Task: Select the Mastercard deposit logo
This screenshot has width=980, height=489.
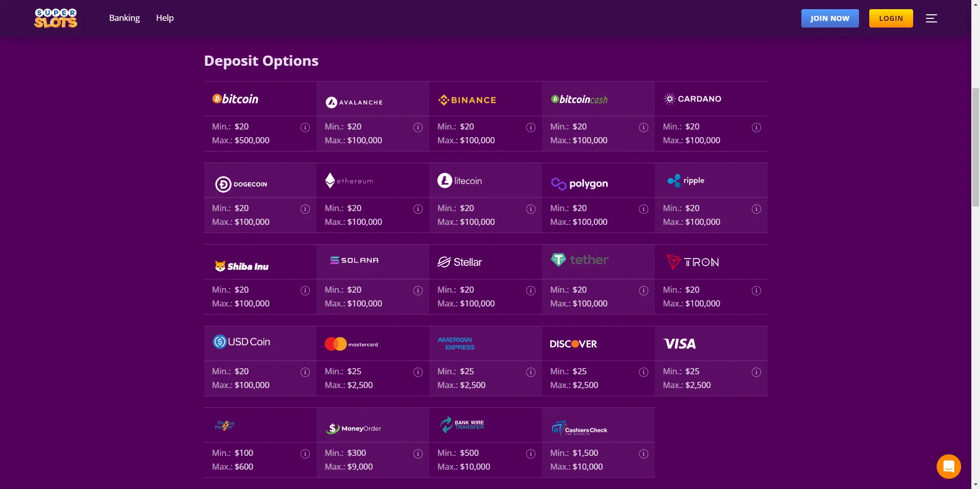Action: point(352,344)
